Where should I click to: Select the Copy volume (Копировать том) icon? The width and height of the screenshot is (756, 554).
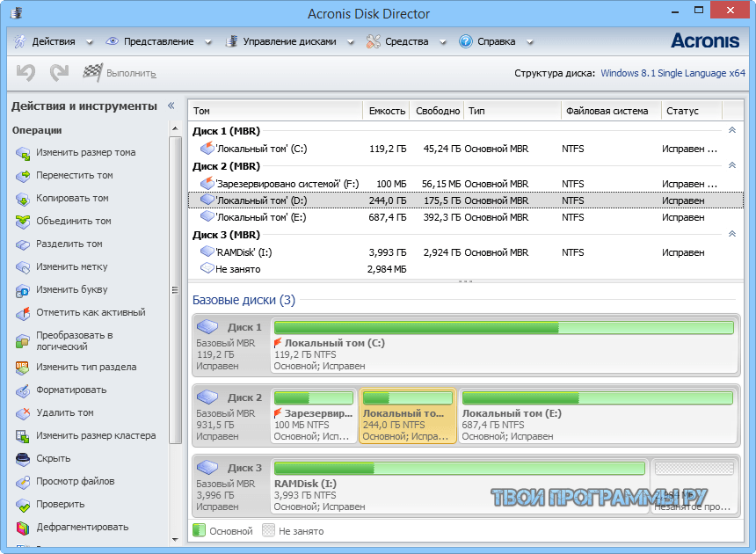(x=21, y=198)
